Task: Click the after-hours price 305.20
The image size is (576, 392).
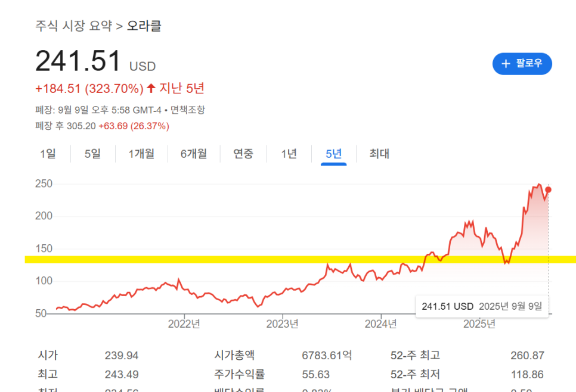Action: pyautogui.click(x=81, y=126)
